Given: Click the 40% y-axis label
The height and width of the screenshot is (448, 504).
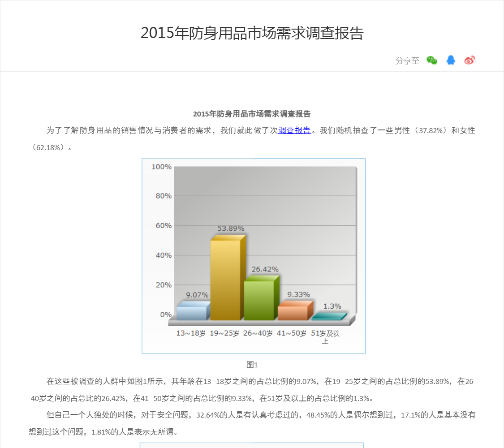Looking at the screenshot, I should [164, 255].
